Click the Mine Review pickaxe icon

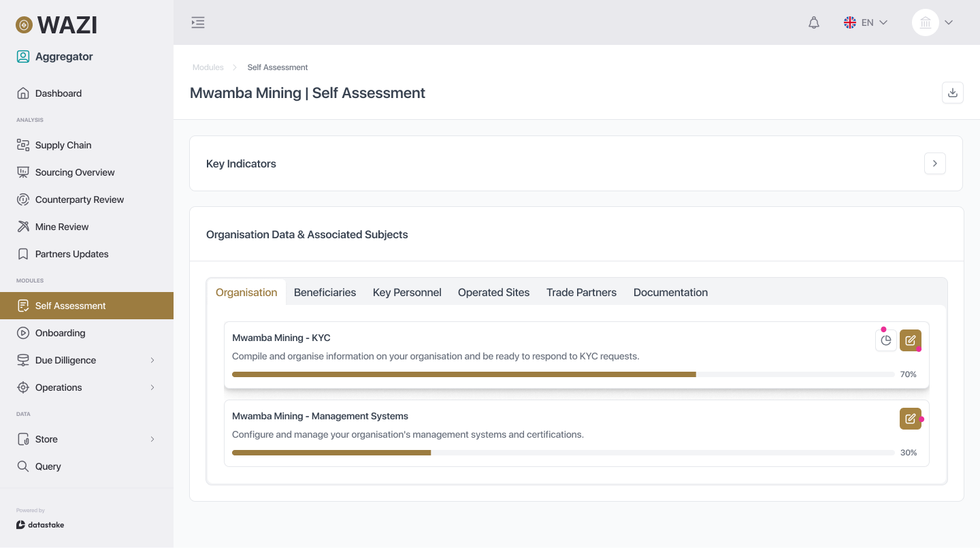[x=23, y=227]
